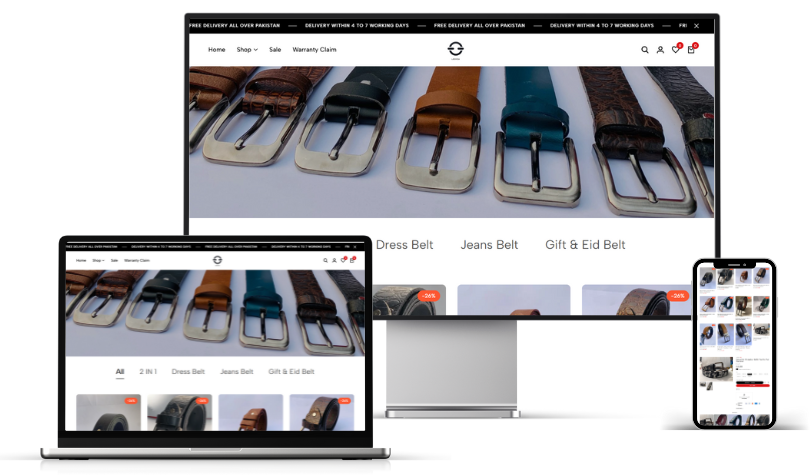Dismiss the monitor's announcement bar with the X

697,25
